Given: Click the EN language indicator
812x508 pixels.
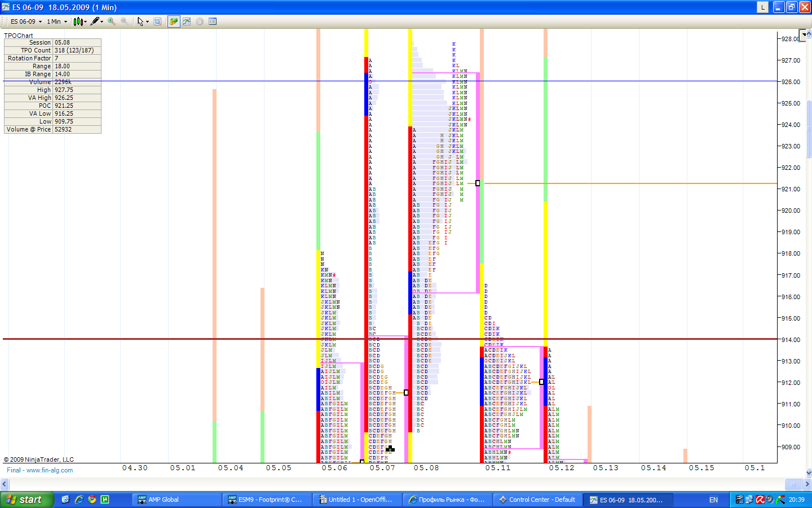Looking at the screenshot, I should (x=713, y=500).
